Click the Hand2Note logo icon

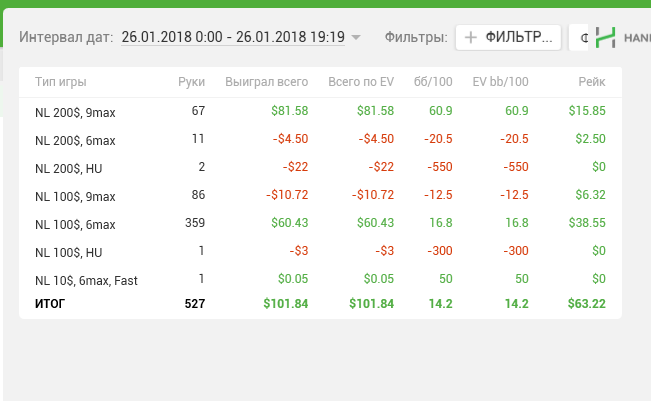(605, 38)
